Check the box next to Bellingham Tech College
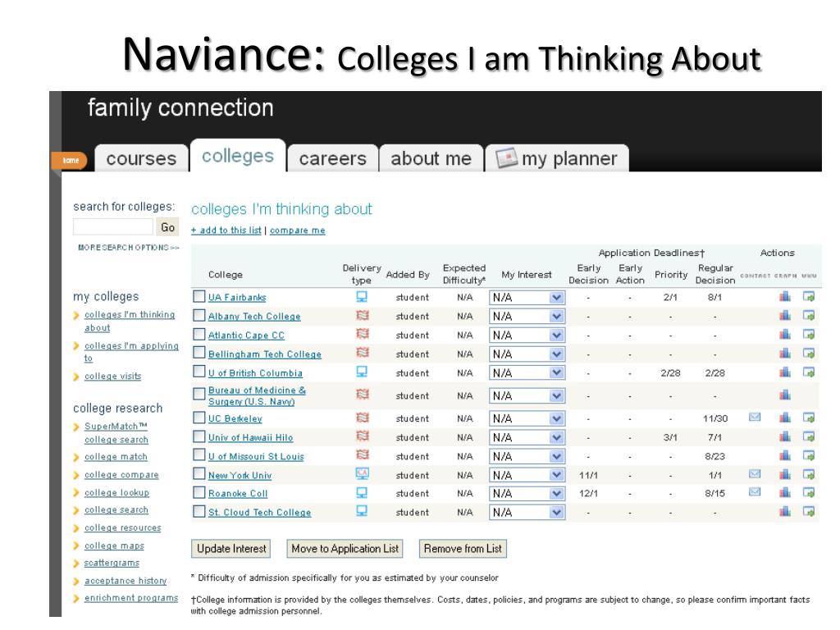Screen dimensions: 840x630 [199, 353]
